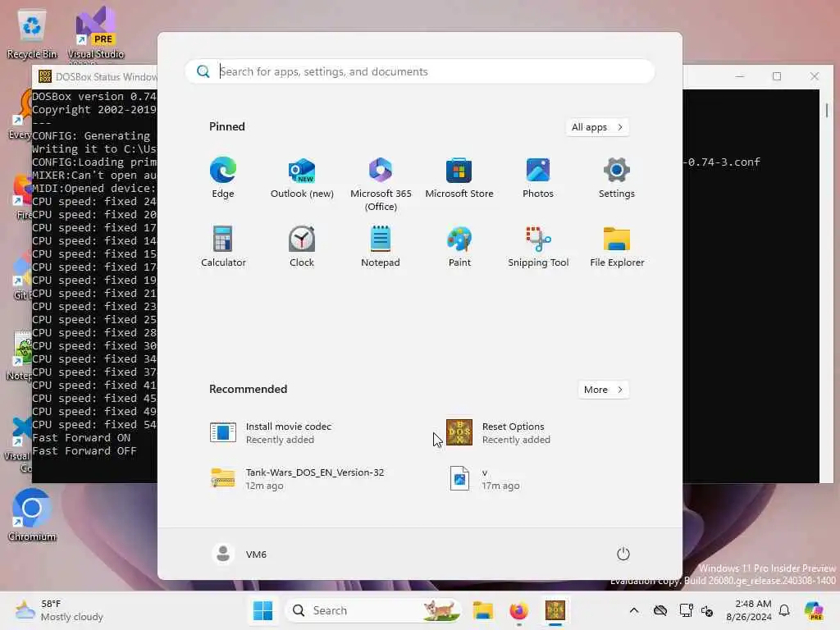Open Microsoft Store pinned app
Screen dimensions: 840x630
click(459, 178)
